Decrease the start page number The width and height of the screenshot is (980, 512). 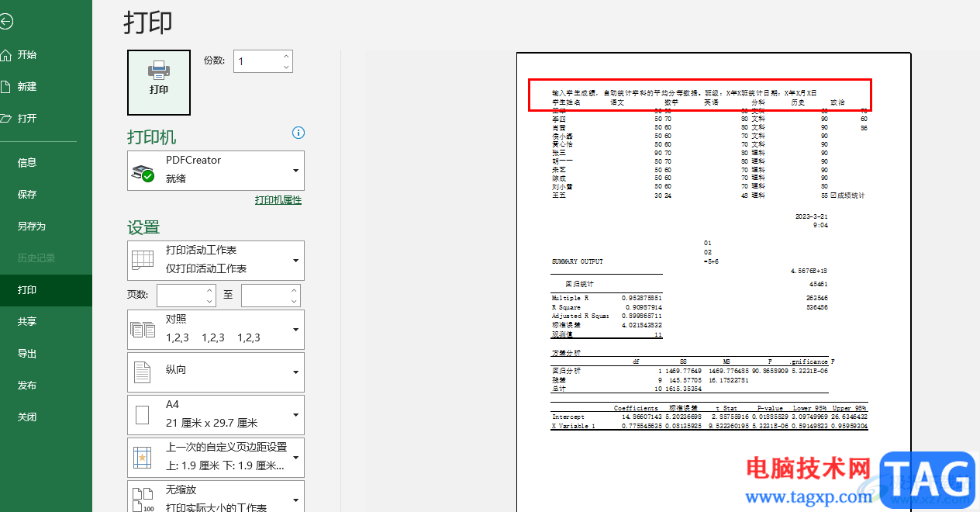209,301
